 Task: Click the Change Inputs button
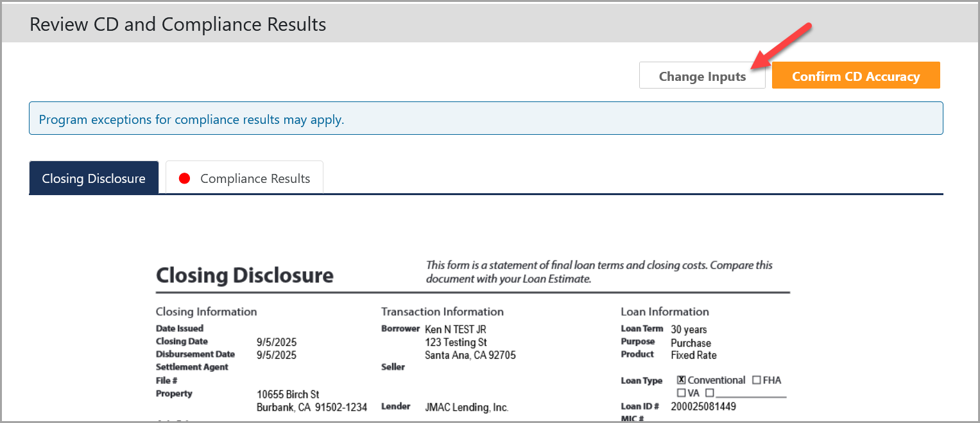[x=702, y=76]
